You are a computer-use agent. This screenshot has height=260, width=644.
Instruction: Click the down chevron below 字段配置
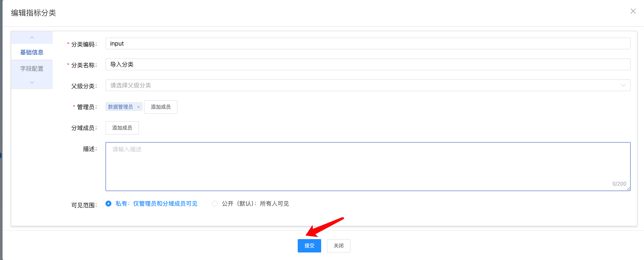32,82
